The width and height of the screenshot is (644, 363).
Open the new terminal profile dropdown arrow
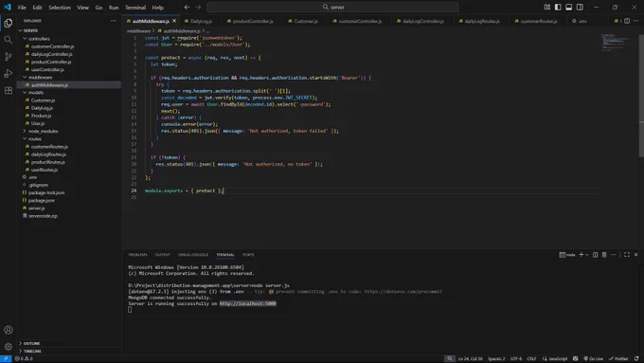point(587,254)
